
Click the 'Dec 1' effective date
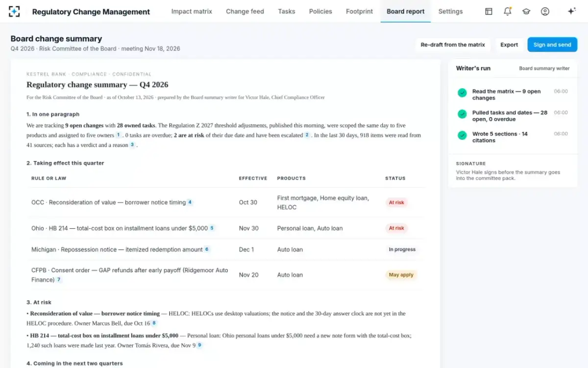pyautogui.click(x=246, y=249)
